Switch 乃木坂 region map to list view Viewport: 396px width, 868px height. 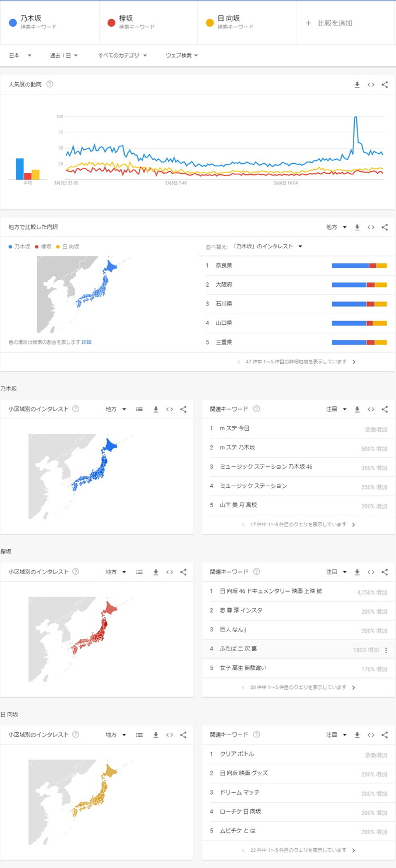[x=139, y=409]
